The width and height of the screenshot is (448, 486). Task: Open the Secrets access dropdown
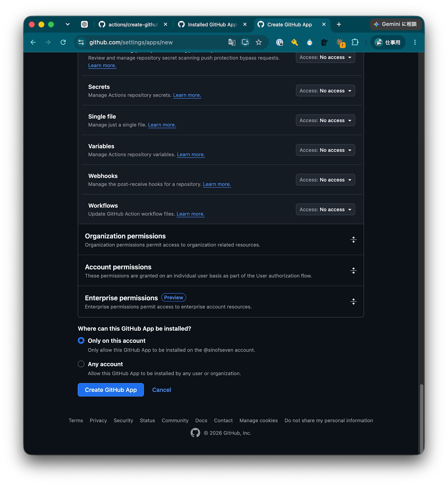[x=325, y=91]
